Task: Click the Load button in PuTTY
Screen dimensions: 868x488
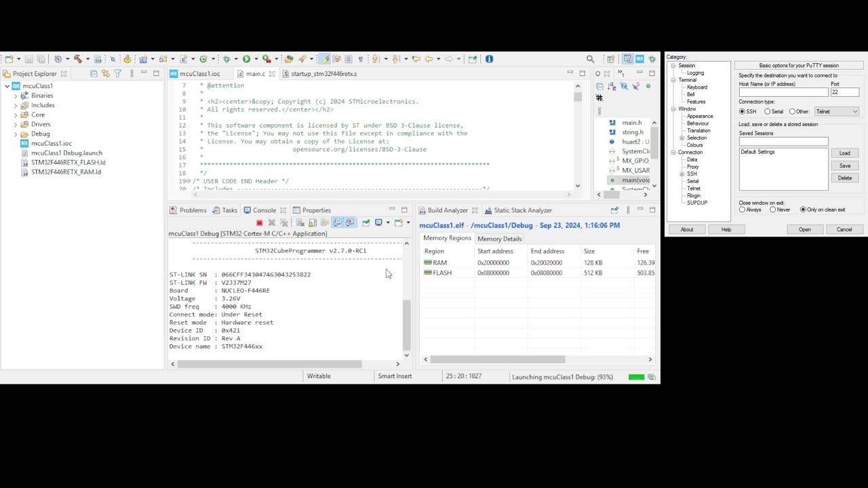Action: click(x=844, y=153)
